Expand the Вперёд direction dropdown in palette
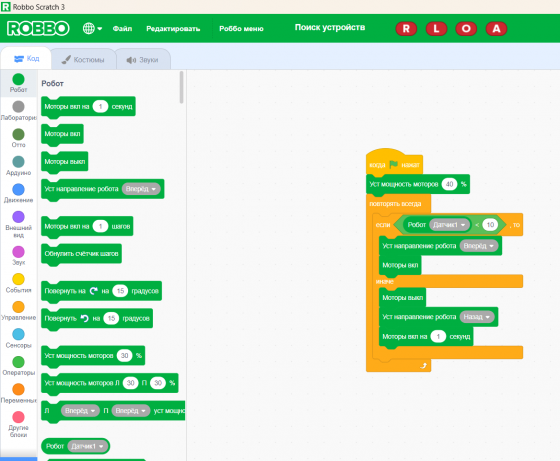Viewport: 560px width, 461px height. click(x=141, y=189)
